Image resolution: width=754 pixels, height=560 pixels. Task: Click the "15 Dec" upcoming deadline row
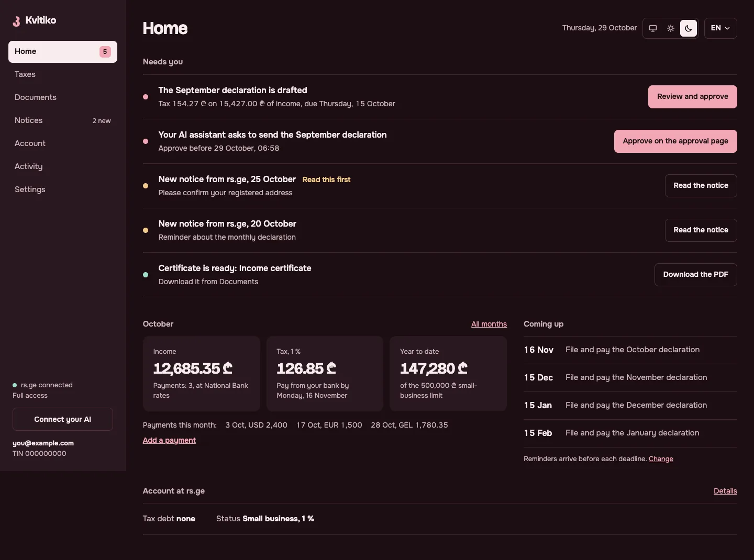(630, 378)
